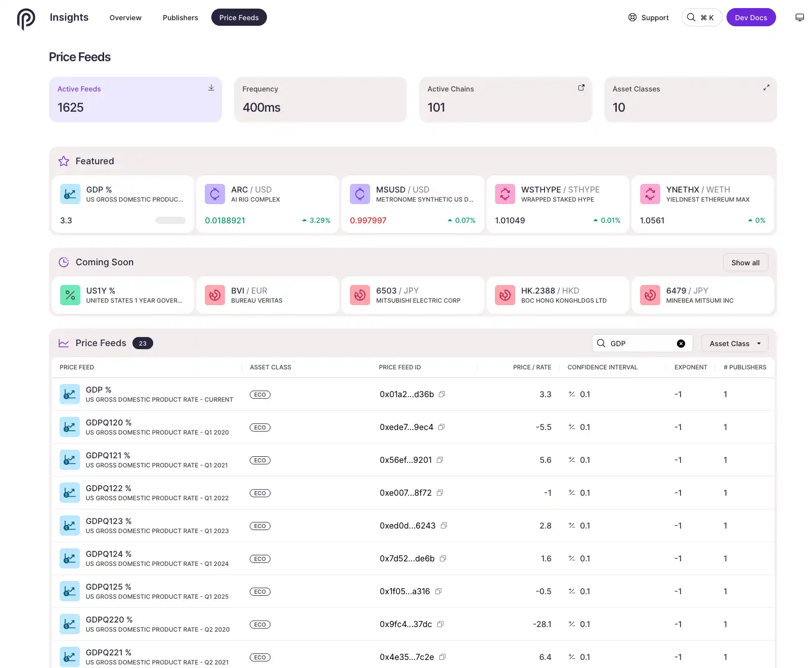Click the GDP search input field

640,344
